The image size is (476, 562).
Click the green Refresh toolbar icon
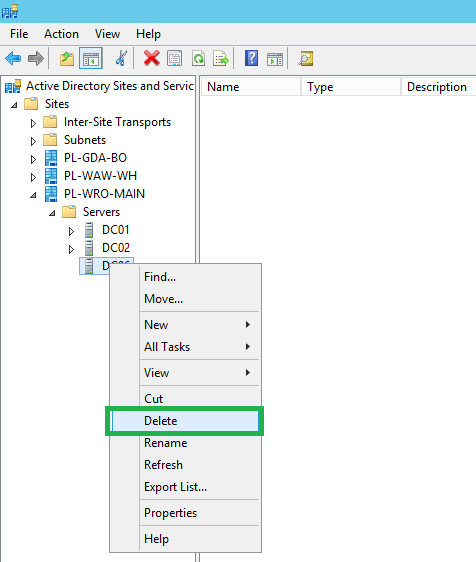click(x=198, y=58)
